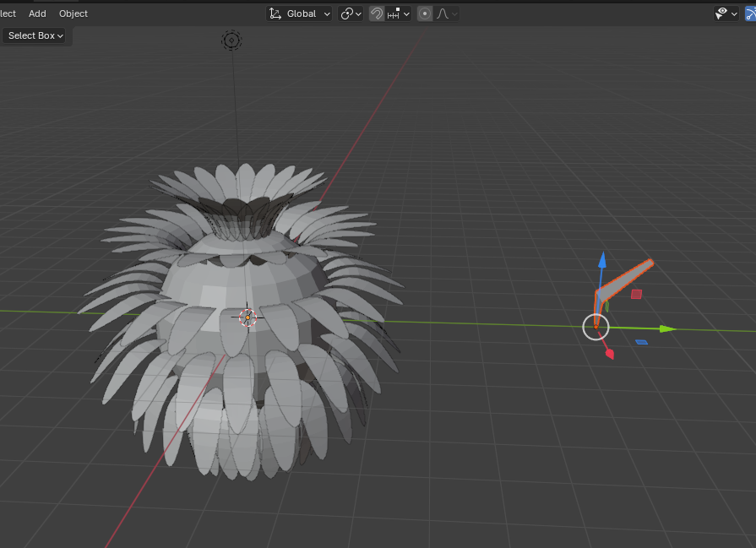Select the light object above the flower
Image resolution: width=756 pixels, height=548 pixels.
pyautogui.click(x=231, y=40)
